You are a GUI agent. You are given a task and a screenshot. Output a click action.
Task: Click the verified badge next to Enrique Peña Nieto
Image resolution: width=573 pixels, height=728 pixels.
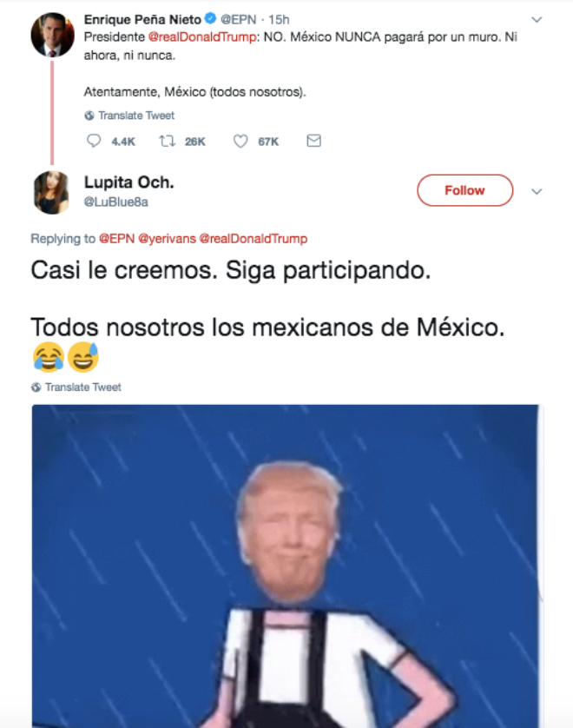pos(210,18)
